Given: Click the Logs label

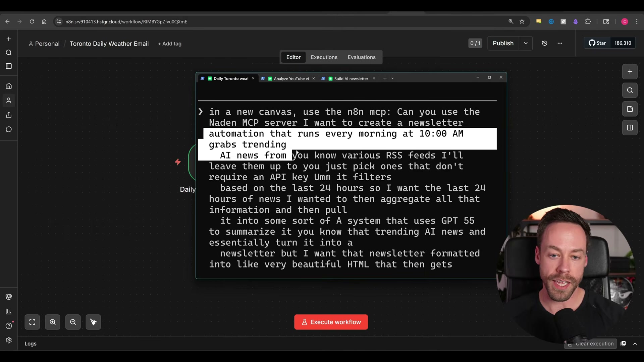Looking at the screenshot, I should (x=31, y=344).
